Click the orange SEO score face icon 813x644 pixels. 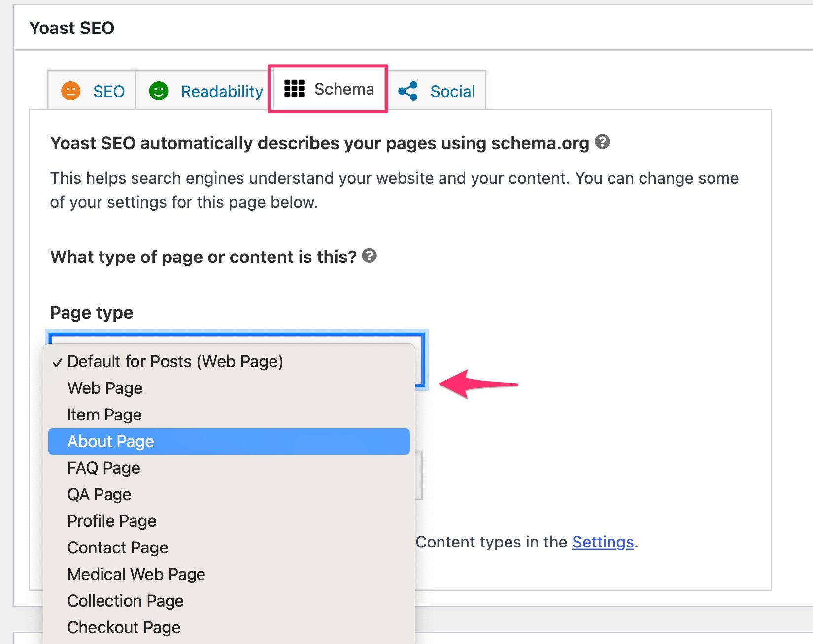(x=70, y=91)
